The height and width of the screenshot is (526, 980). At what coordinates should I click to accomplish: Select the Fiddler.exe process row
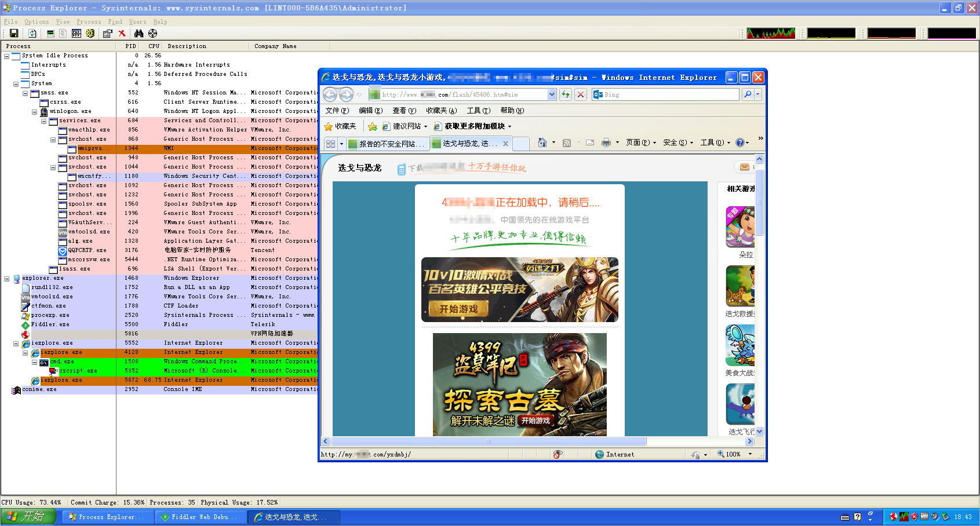(x=159, y=324)
